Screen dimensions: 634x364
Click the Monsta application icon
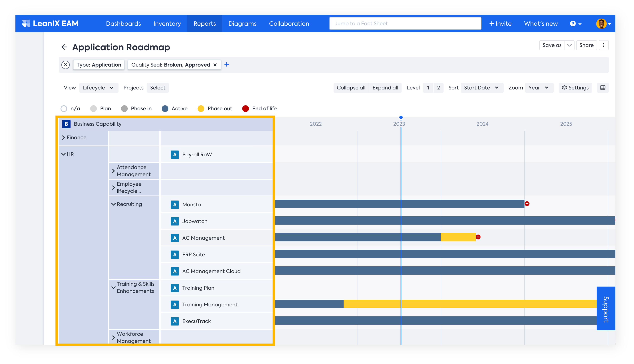click(175, 205)
